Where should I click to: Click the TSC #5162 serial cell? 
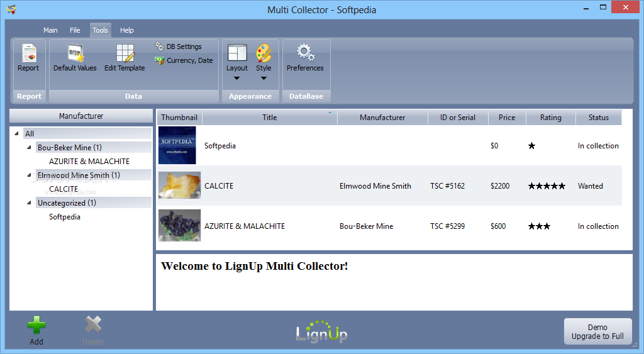pyautogui.click(x=447, y=186)
